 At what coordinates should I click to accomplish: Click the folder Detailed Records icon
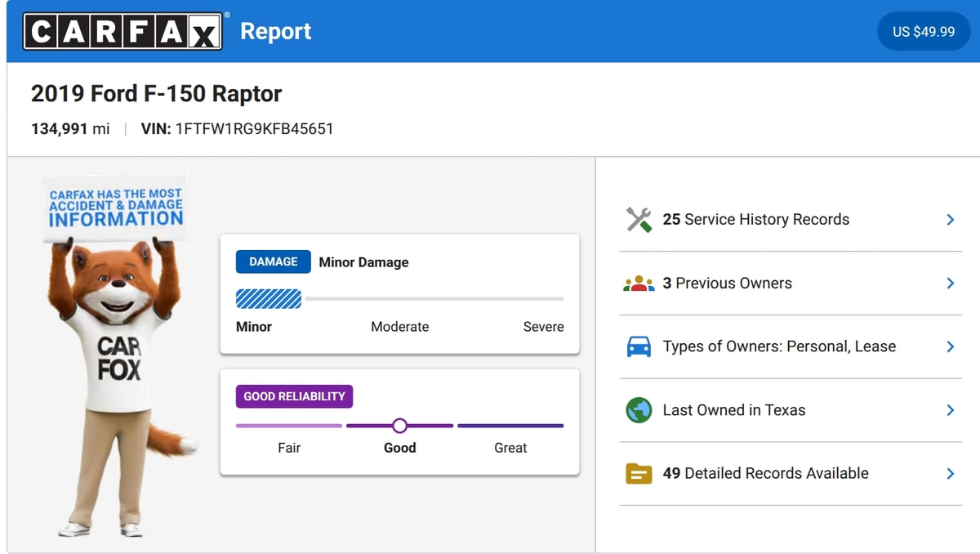pyautogui.click(x=639, y=473)
